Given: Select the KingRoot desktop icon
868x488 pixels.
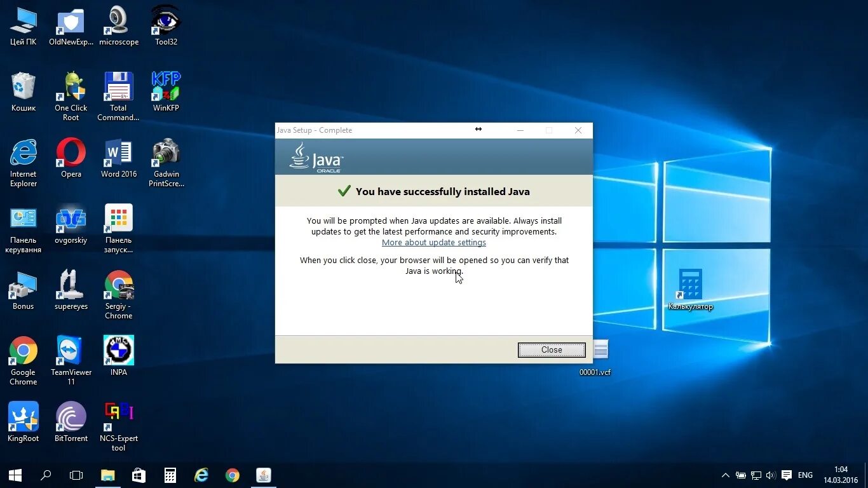Looking at the screenshot, I should (x=24, y=423).
